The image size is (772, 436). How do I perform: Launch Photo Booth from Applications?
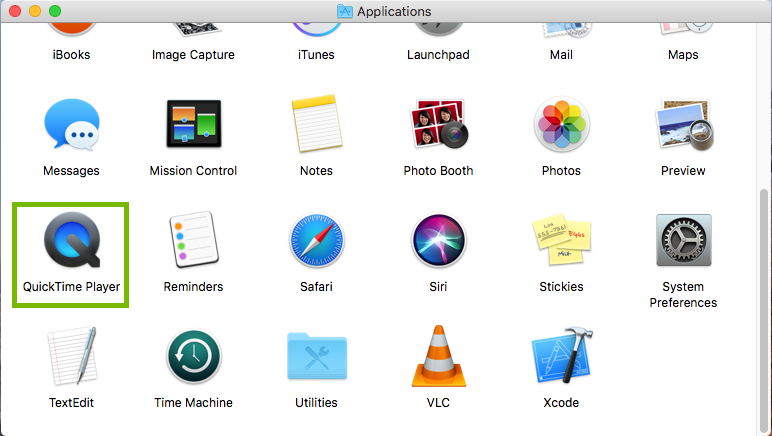(x=439, y=124)
